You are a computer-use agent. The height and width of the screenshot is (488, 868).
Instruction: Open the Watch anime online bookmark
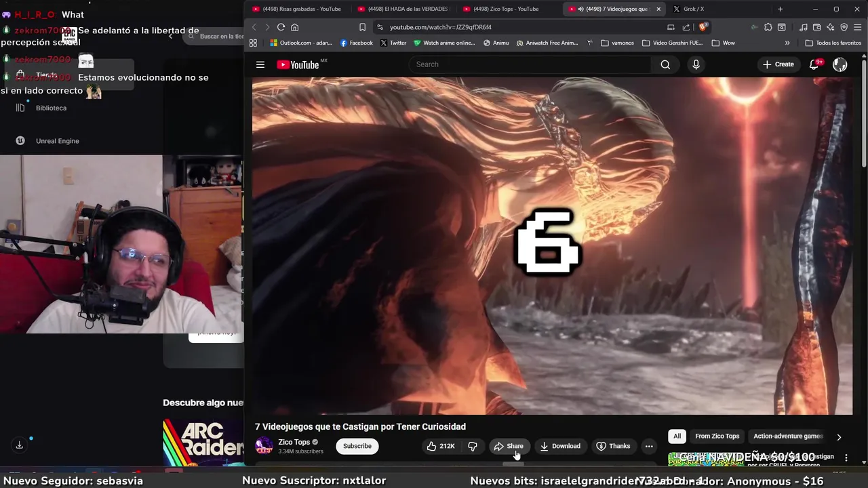[444, 43]
